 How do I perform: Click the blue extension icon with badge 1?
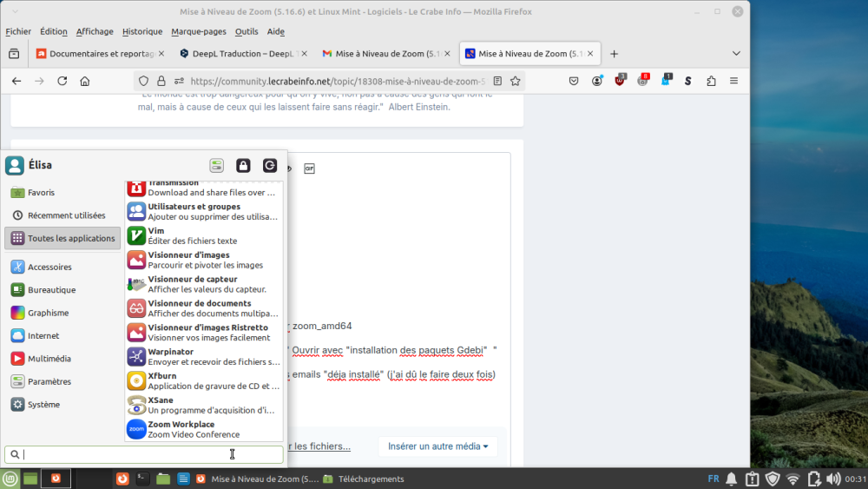[x=666, y=81]
